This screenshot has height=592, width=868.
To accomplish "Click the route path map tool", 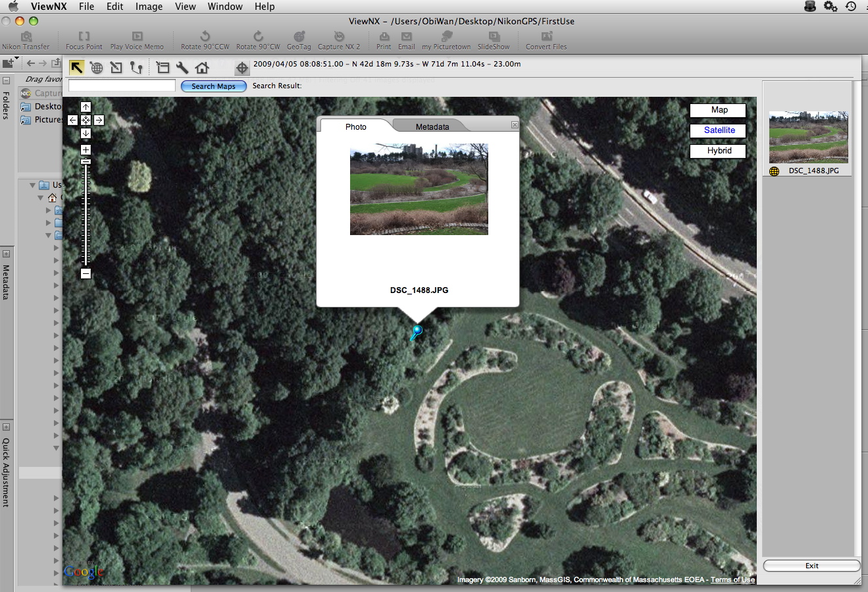I will [x=136, y=67].
